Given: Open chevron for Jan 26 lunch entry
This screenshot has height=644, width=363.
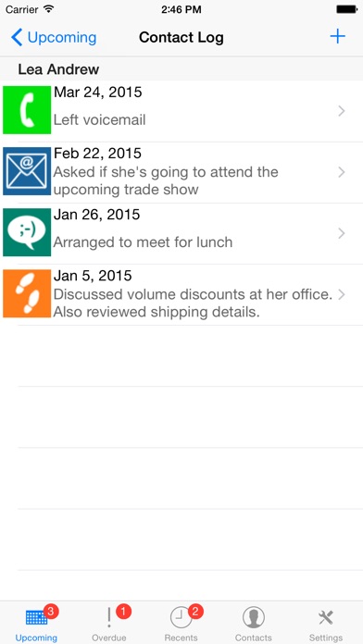Looking at the screenshot, I should tap(341, 233).
